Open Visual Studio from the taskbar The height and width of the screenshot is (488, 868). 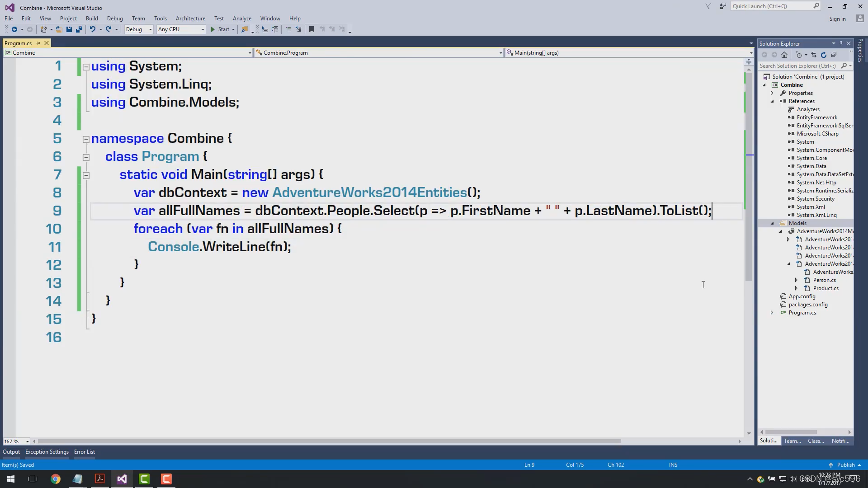click(122, 479)
